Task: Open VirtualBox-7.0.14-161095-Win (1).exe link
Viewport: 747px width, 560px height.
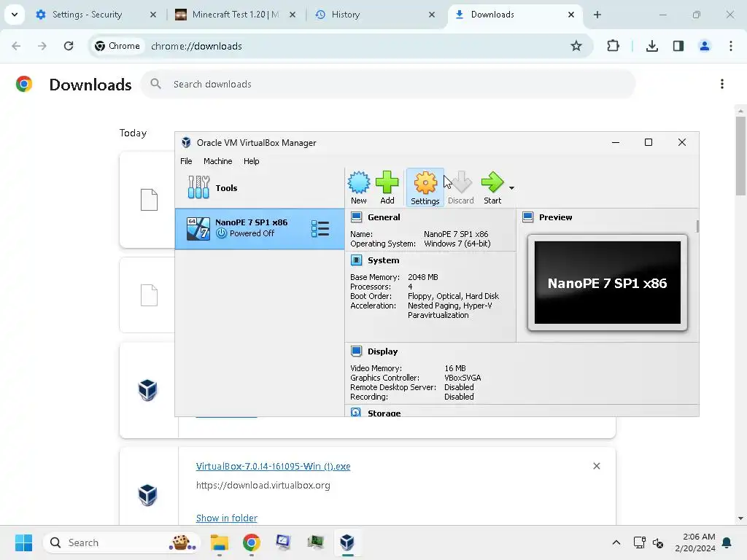Action: tap(273, 466)
